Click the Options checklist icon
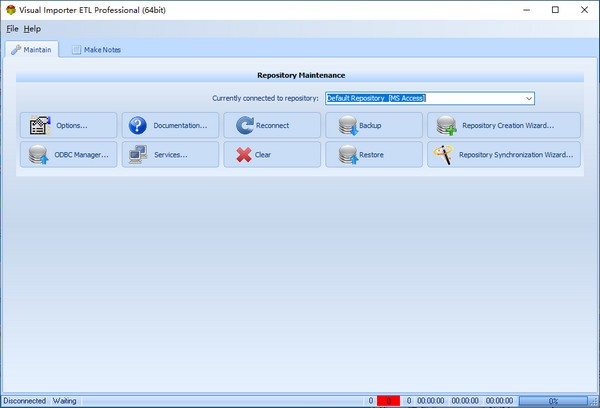The width and height of the screenshot is (600, 408). click(40, 126)
